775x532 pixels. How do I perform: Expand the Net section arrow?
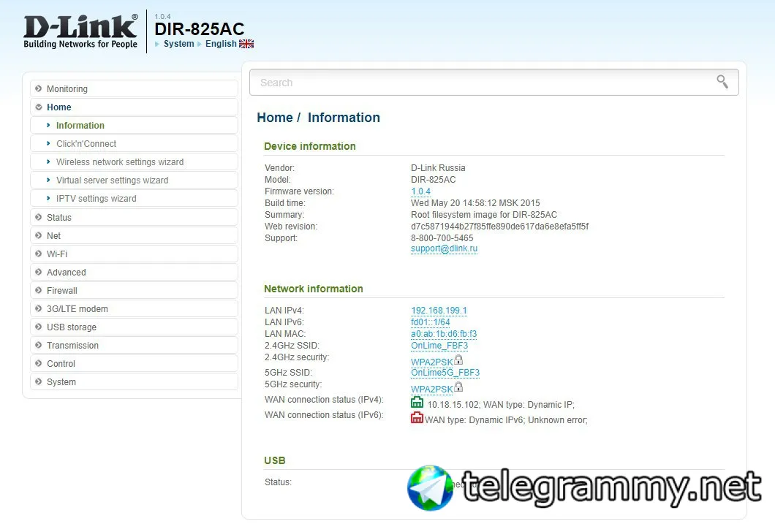(39, 235)
